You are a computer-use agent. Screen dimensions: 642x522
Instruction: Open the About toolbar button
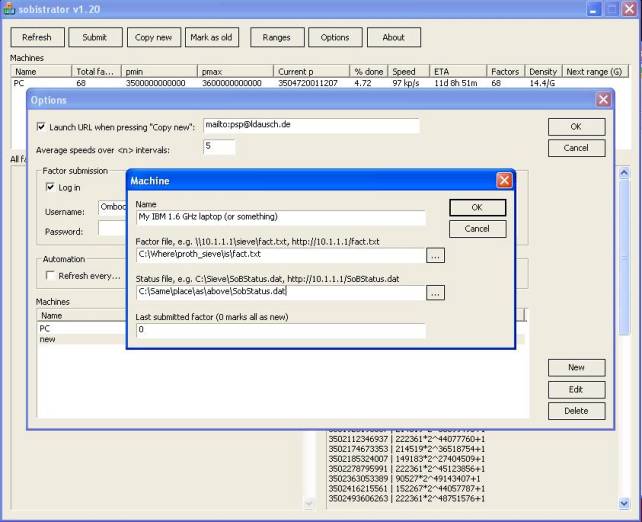pos(394,38)
